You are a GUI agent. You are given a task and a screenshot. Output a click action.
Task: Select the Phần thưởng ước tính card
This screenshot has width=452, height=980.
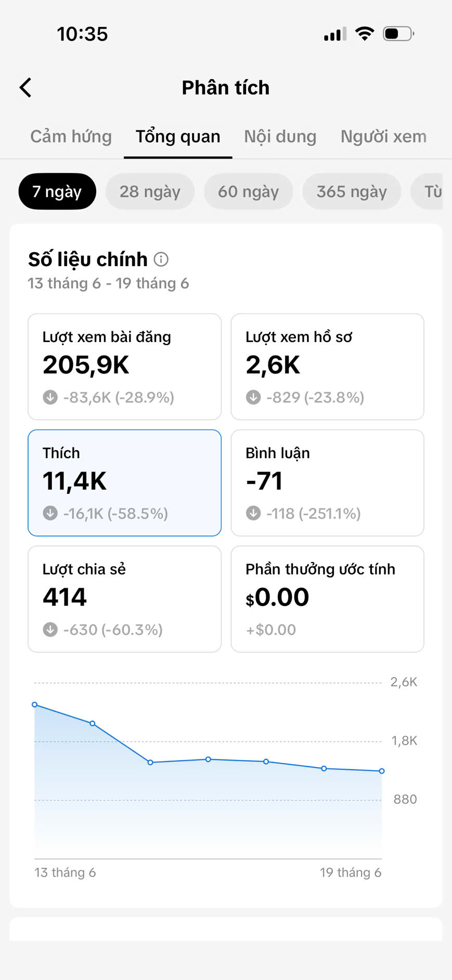coord(327,599)
